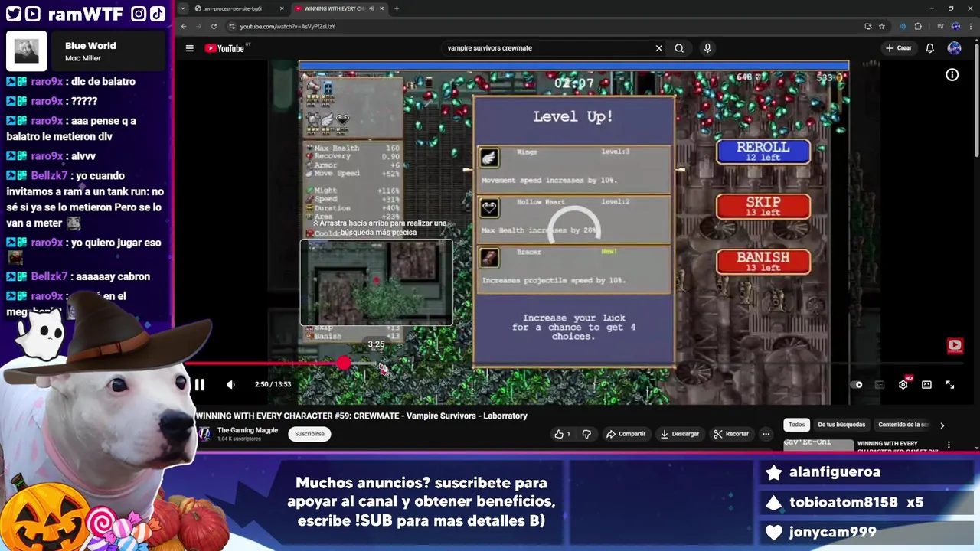The image size is (980, 551).
Task: Click the YouTube watermark in the player
Action: point(954,345)
